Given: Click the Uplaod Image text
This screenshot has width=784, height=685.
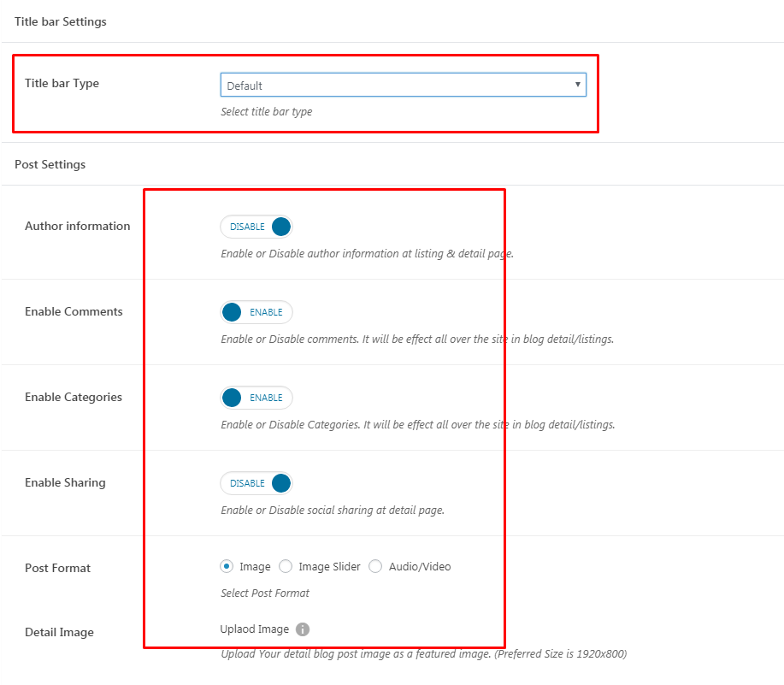Looking at the screenshot, I should [x=255, y=629].
